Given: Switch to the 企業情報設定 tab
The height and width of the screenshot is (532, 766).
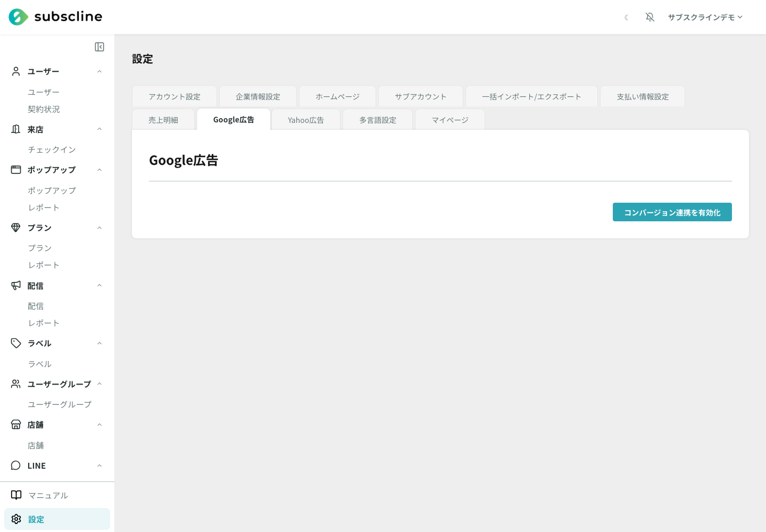Looking at the screenshot, I should point(258,96).
